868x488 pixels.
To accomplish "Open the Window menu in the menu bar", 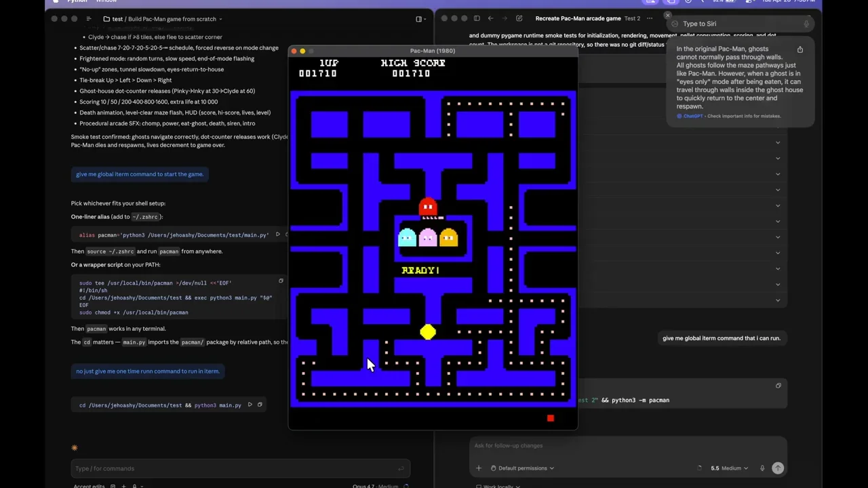I will 106,2.
